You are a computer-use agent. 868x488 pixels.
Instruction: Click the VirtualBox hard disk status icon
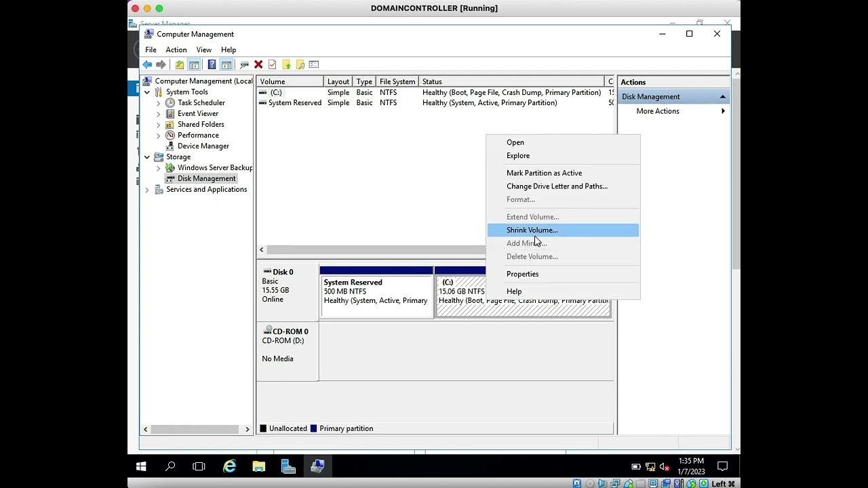click(x=576, y=483)
